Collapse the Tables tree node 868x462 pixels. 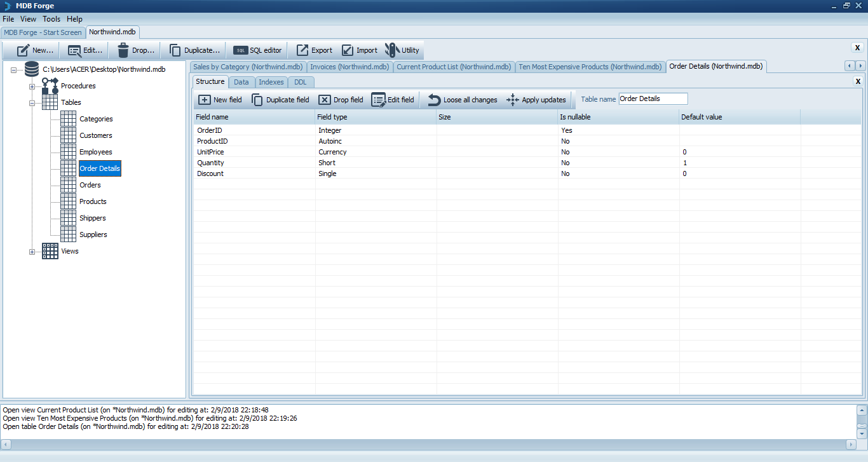click(x=32, y=103)
